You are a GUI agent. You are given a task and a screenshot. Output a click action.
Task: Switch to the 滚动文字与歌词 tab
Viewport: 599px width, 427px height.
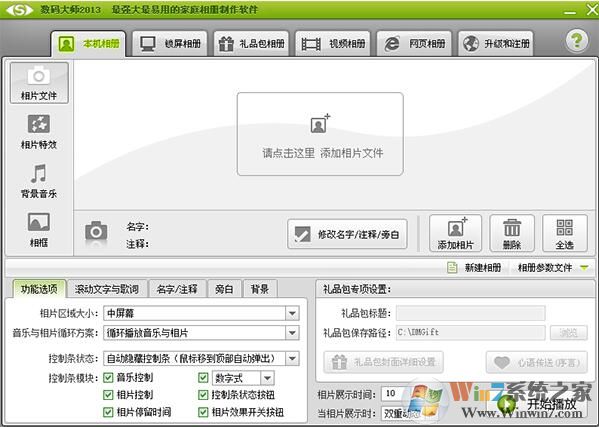point(107,289)
